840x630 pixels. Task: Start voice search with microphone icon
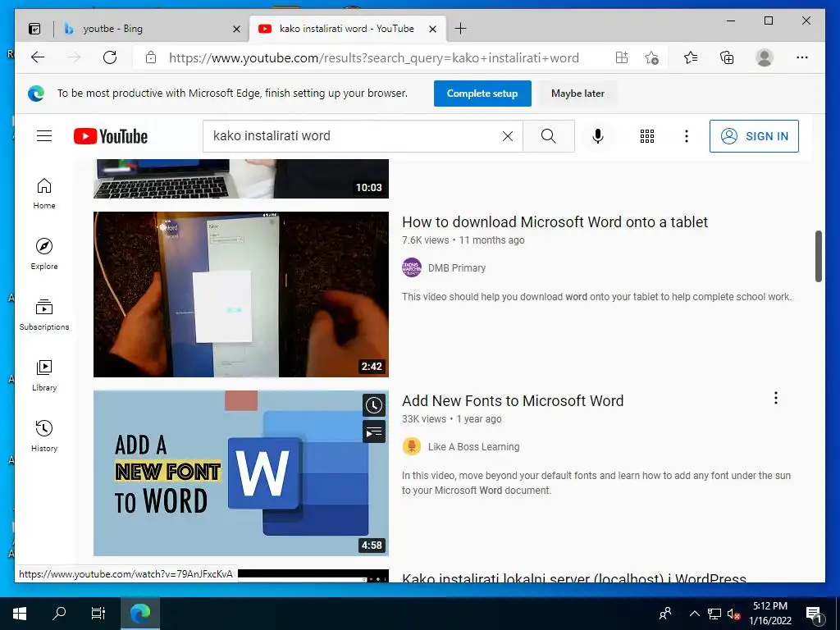click(x=598, y=136)
